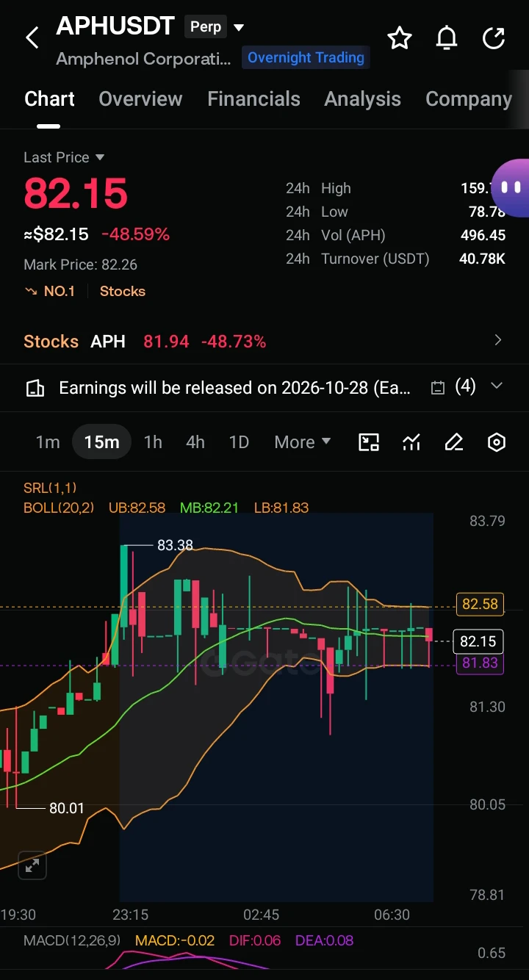Tap the earnings building icon

point(35,388)
